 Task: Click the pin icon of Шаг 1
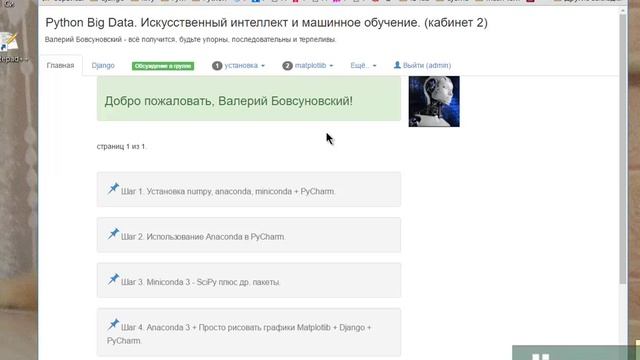pyautogui.click(x=113, y=189)
